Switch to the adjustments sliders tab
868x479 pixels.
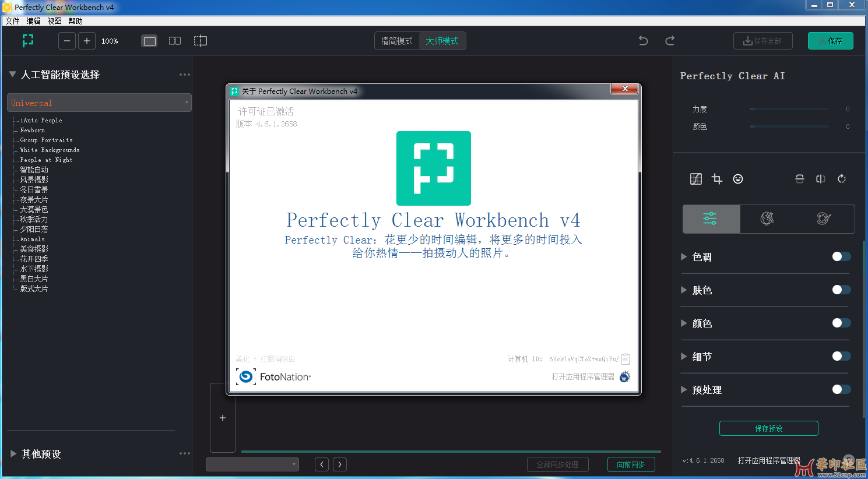coord(711,219)
